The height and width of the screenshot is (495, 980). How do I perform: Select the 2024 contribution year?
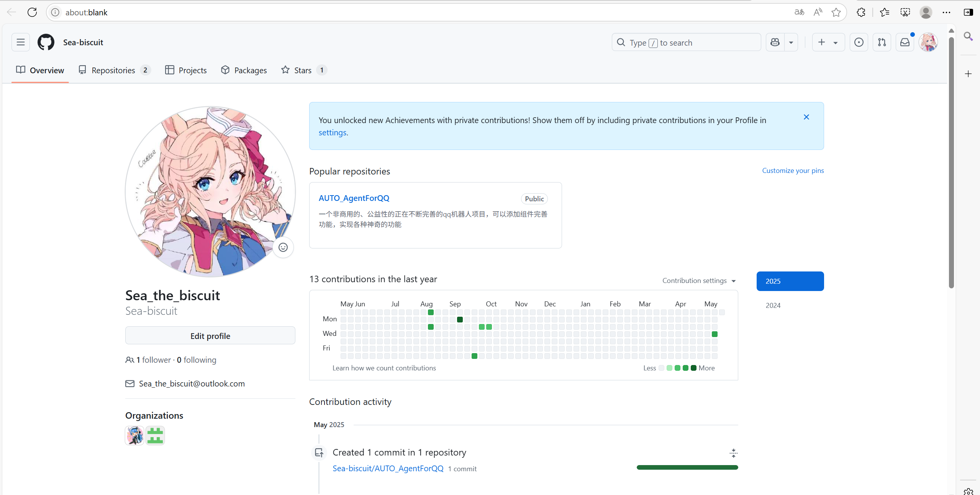773,305
